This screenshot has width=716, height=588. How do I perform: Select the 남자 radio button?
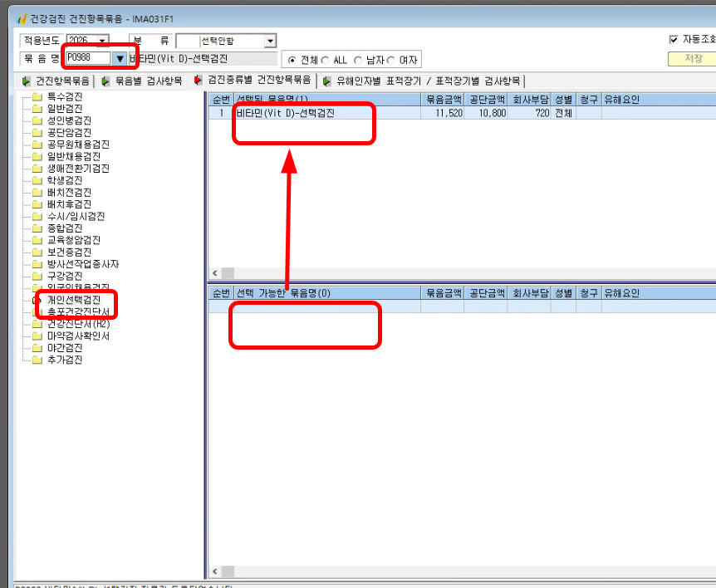point(358,61)
